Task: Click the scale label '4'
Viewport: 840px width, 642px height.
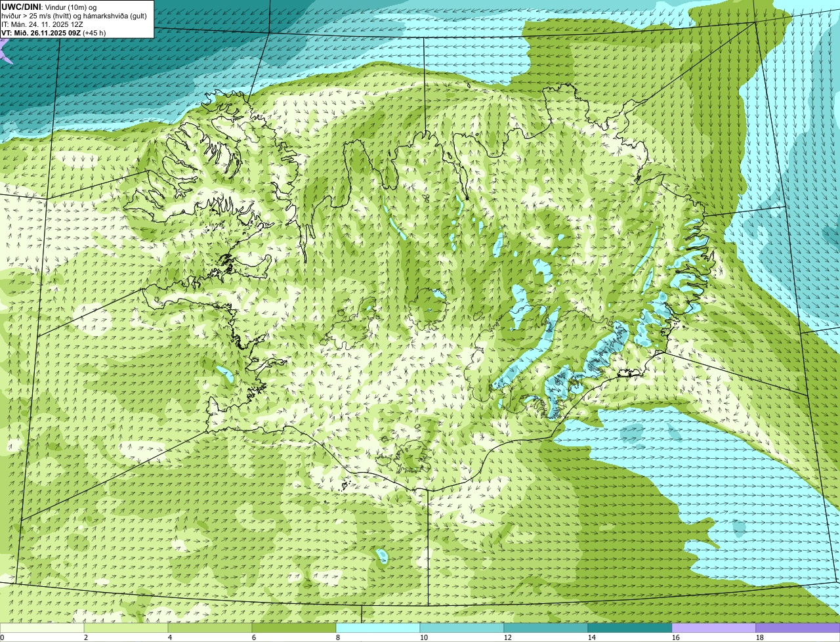Action: click(170, 637)
